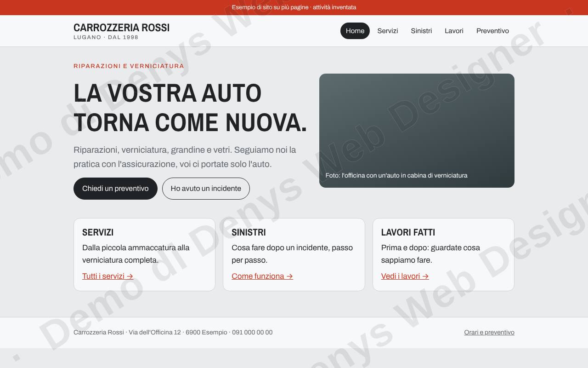Follow the Come funziona link
The image size is (588, 368).
coord(262,276)
